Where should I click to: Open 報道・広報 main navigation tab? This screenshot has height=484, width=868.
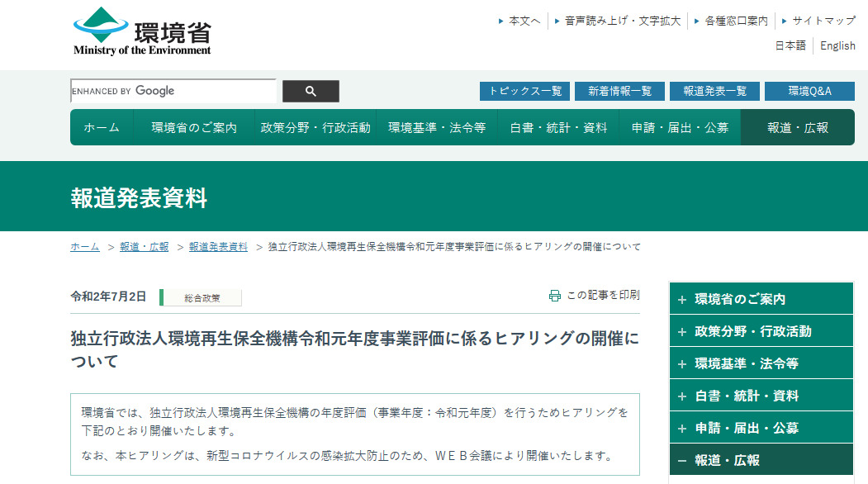coord(797,128)
